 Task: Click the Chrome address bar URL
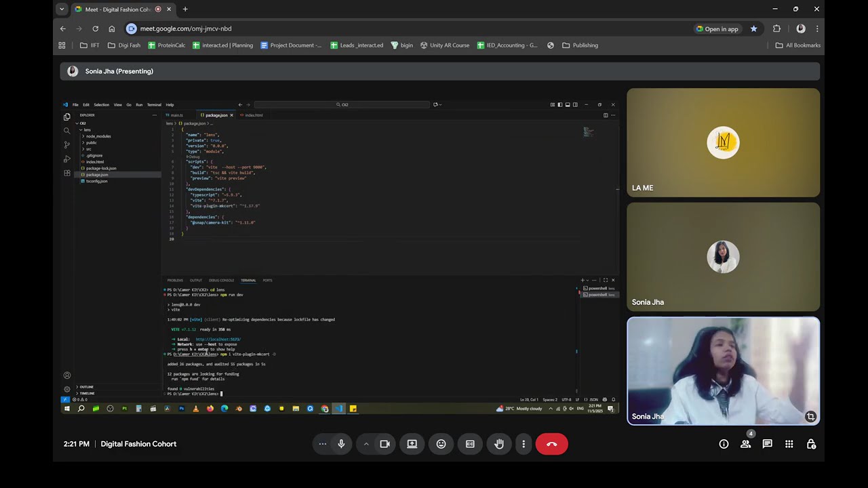[x=186, y=28]
